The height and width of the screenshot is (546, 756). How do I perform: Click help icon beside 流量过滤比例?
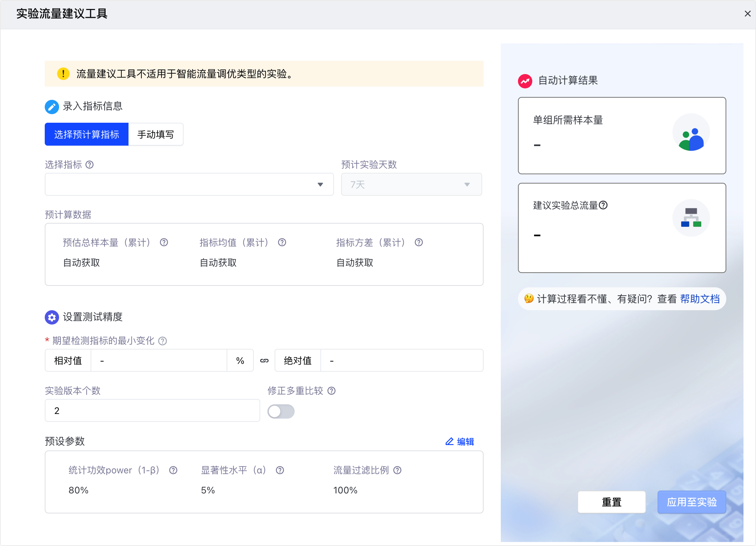397,470
